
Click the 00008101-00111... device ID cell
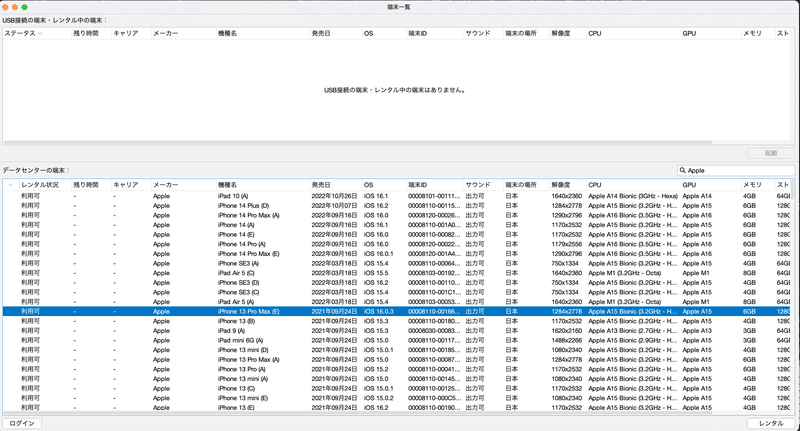434,196
